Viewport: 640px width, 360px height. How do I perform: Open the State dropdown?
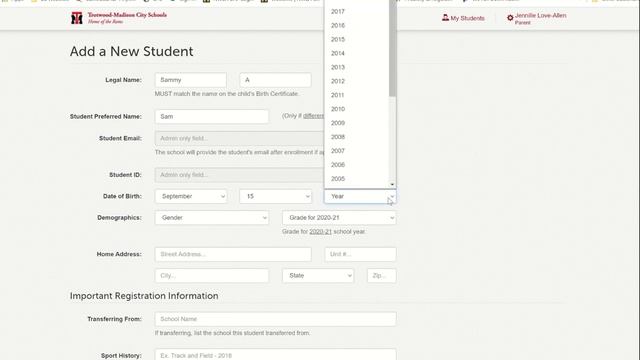318,276
